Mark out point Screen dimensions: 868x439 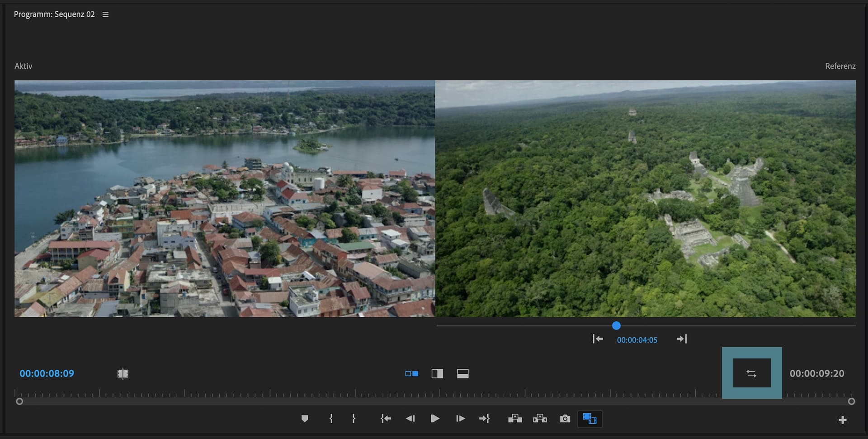[354, 419]
